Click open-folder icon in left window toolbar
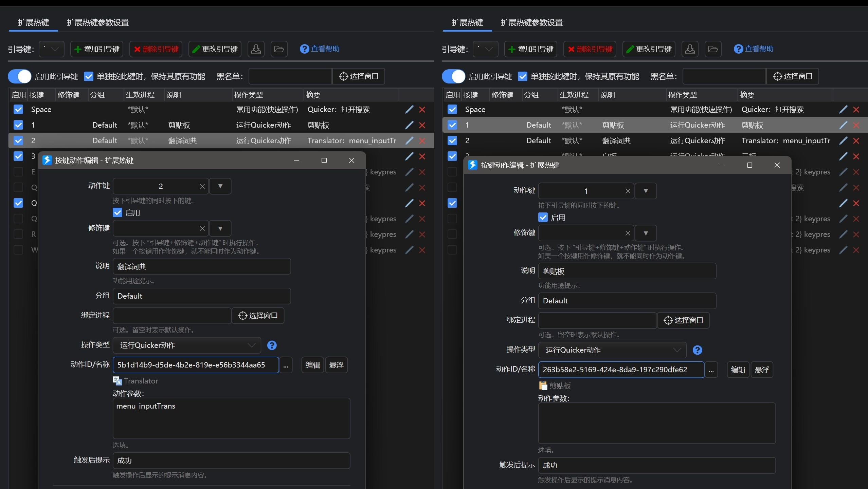Viewport: 868px width, 489px height. (279, 49)
